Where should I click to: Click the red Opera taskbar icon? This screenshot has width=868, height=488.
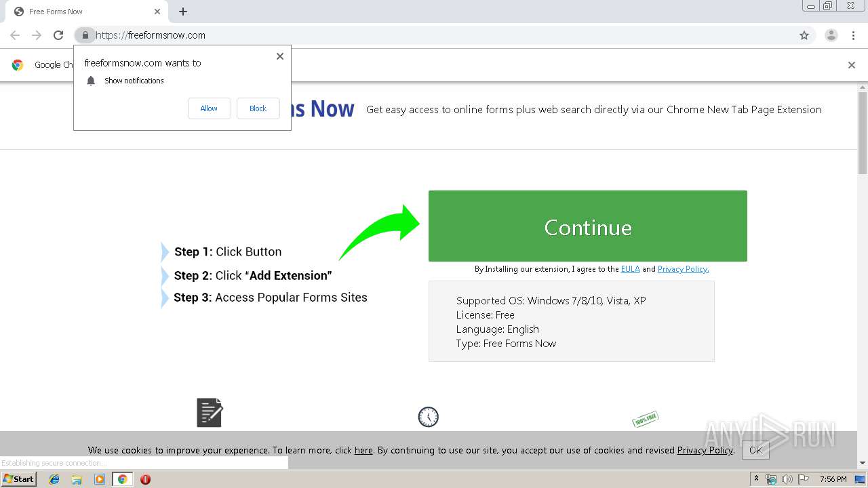tap(145, 479)
